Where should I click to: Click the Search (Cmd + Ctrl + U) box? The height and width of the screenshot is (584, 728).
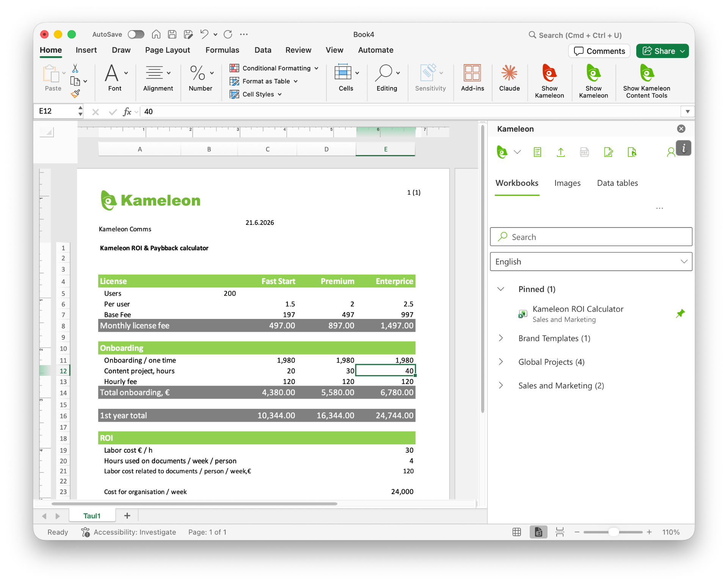(575, 35)
